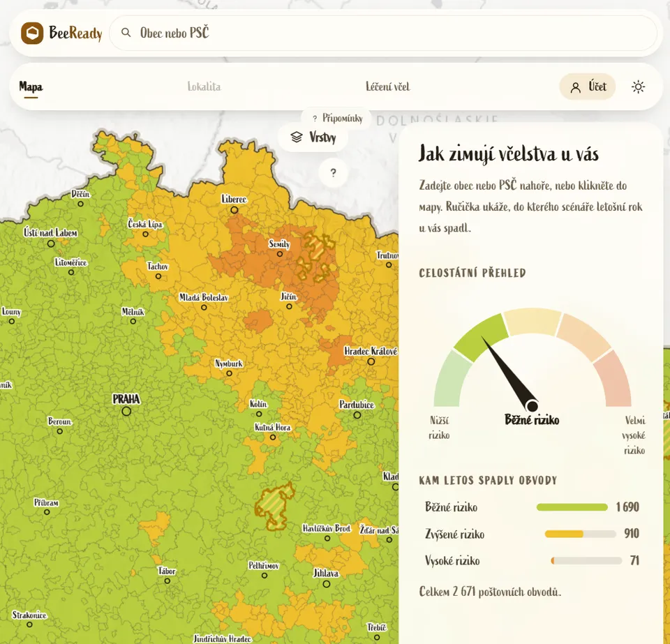Open the Účet account button

(588, 87)
